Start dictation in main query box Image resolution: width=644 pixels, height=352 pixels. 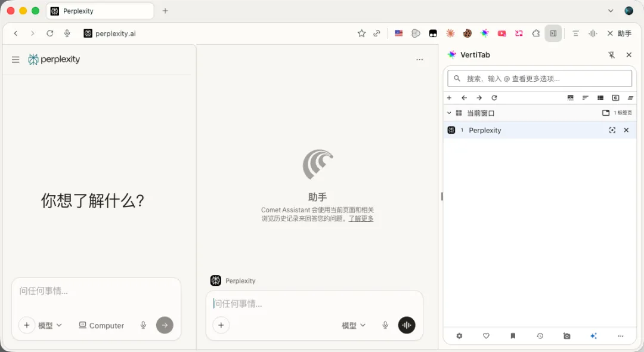click(x=143, y=325)
